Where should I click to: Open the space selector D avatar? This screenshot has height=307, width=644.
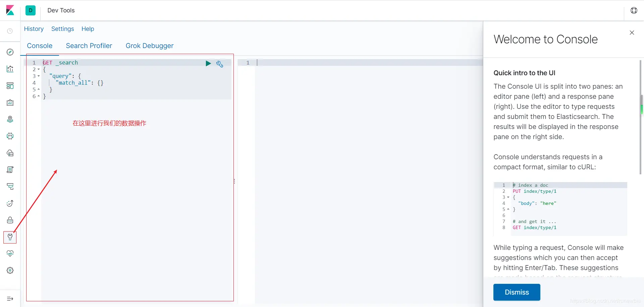(31, 10)
